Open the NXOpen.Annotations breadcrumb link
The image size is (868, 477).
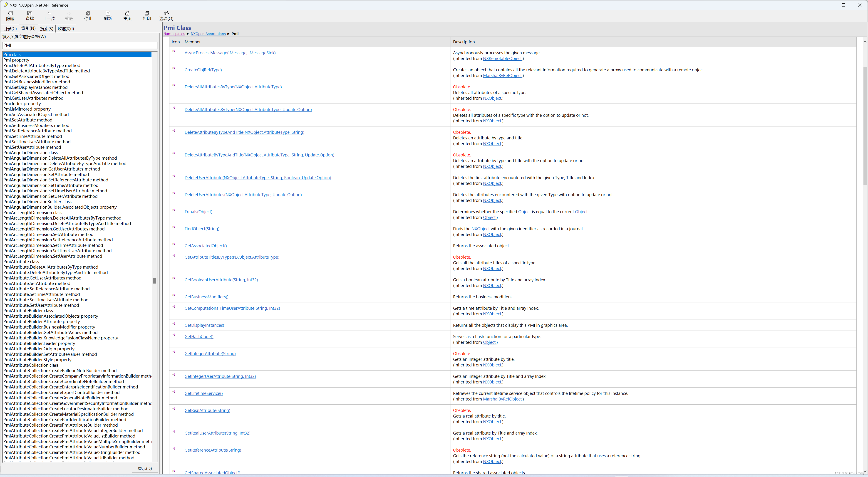tap(208, 34)
